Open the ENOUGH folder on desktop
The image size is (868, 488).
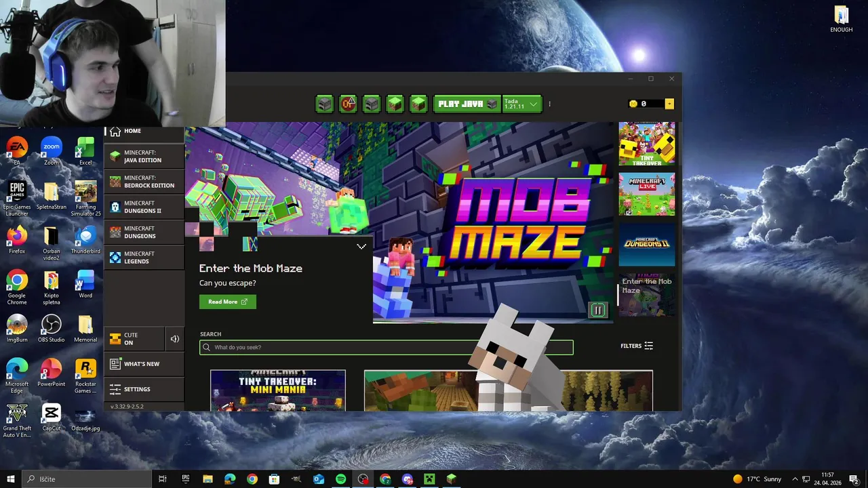842,19
